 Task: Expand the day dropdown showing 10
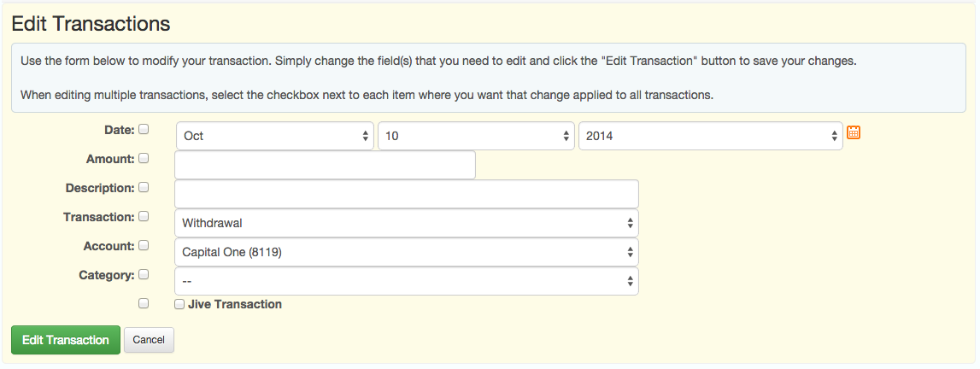click(475, 136)
